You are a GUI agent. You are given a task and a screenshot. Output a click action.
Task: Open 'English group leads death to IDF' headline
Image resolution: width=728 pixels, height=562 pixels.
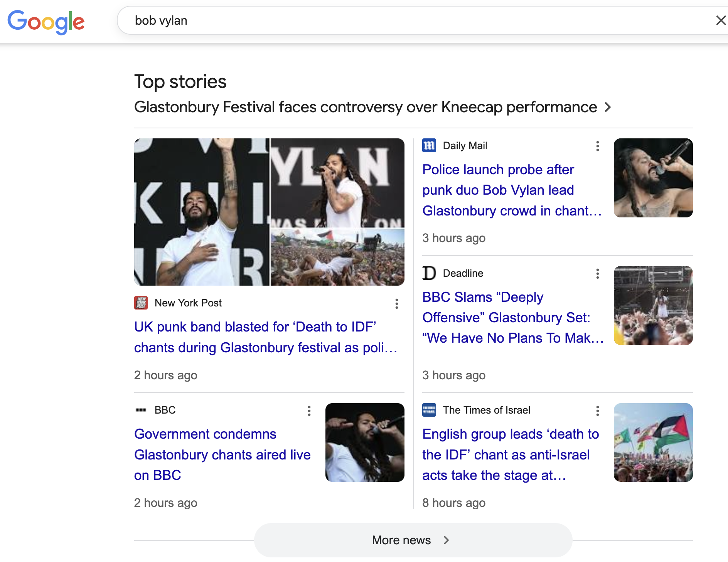tap(511, 455)
